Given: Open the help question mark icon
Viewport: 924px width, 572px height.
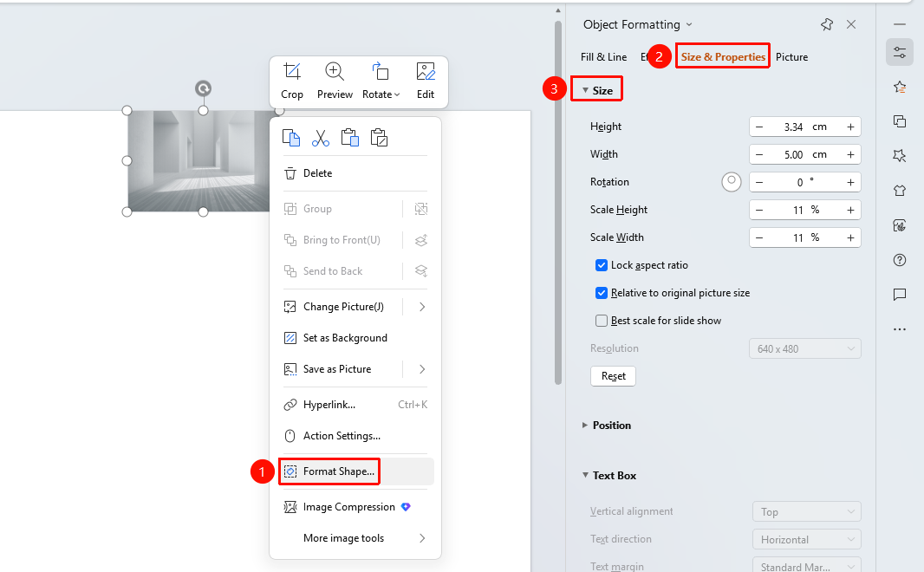Looking at the screenshot, I should coord(899,260).
